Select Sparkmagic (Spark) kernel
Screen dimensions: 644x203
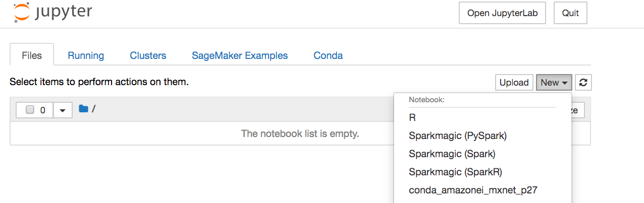point(452,154)
